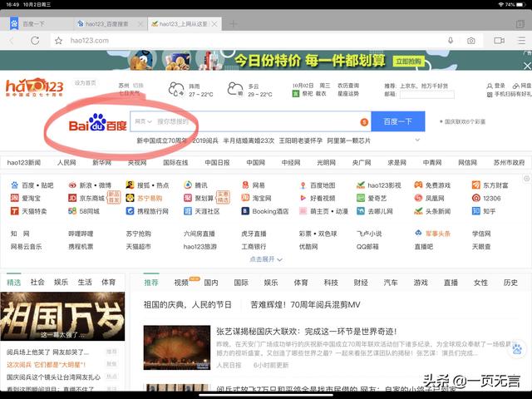Select 国内 feed tab

pos(211,283)
